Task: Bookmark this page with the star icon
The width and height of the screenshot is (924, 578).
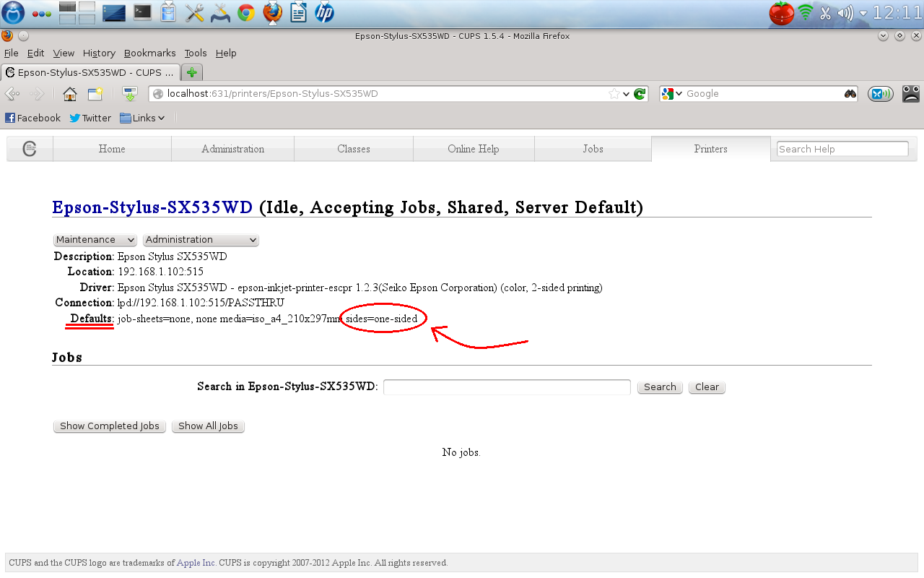Action: [614, 94]
